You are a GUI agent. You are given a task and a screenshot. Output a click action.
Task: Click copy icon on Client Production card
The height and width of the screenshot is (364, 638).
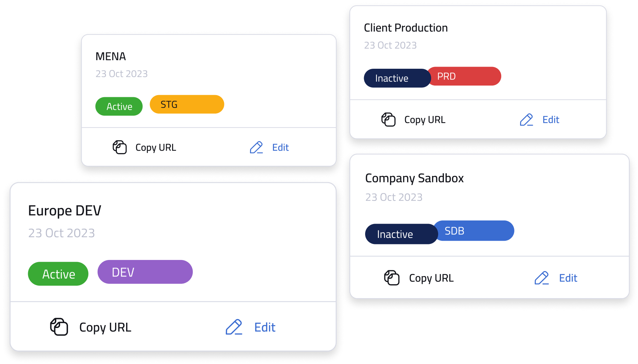pyautogui.click(x=388, y=120)
